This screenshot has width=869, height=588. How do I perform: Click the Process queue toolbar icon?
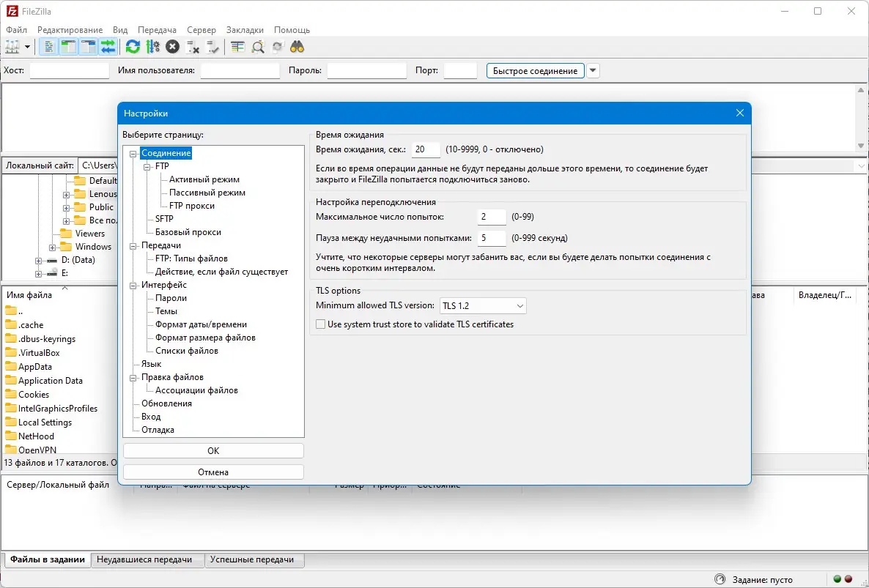click(x=152, y=47)
